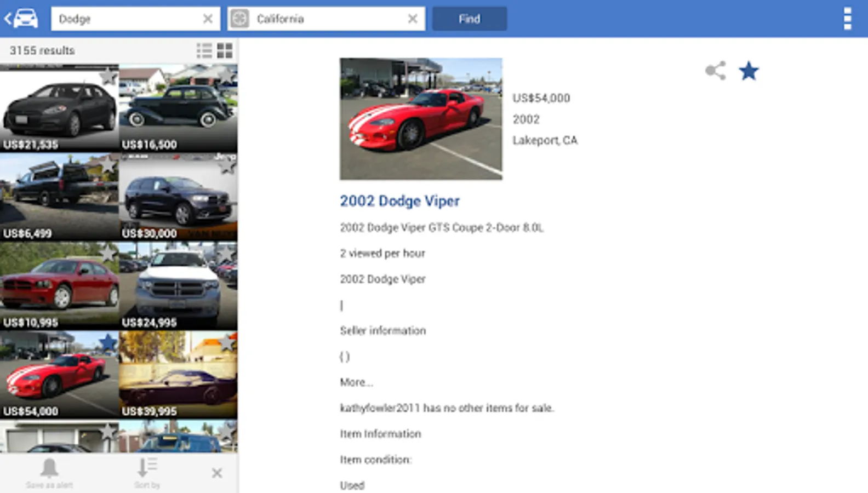Open the US$6,499 truck thumbnail
Image resolution: width=868 pixels, height=493 pixels.
(x=59, y=197)
